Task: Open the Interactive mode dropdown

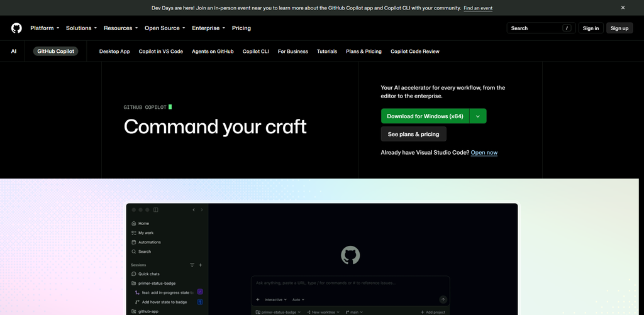Action: [x=275, y=300]
